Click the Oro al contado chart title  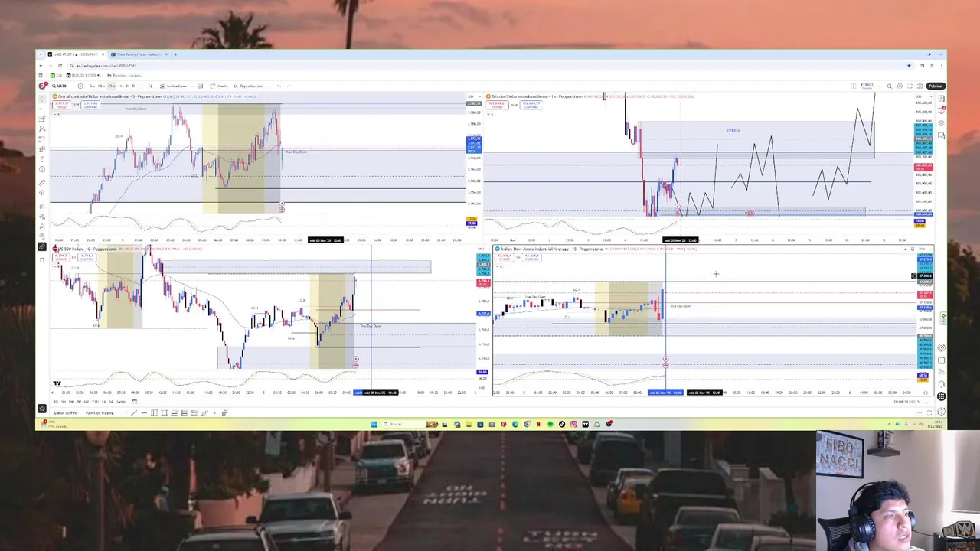tap(109, 96)
